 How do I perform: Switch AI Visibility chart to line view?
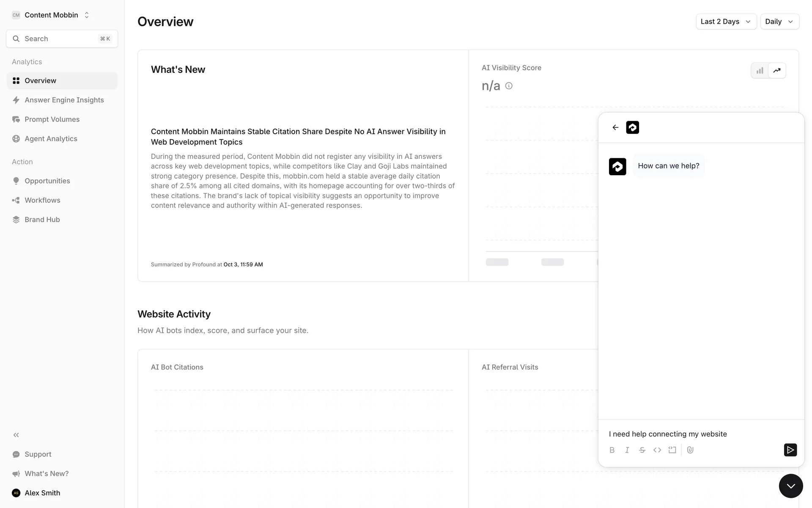(777, 71)
